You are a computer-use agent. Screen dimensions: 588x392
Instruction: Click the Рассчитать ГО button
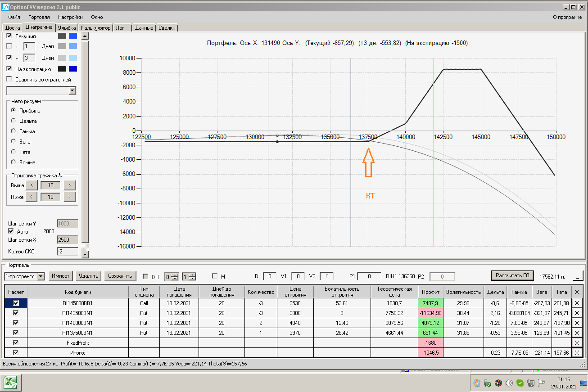coord(512,275)
